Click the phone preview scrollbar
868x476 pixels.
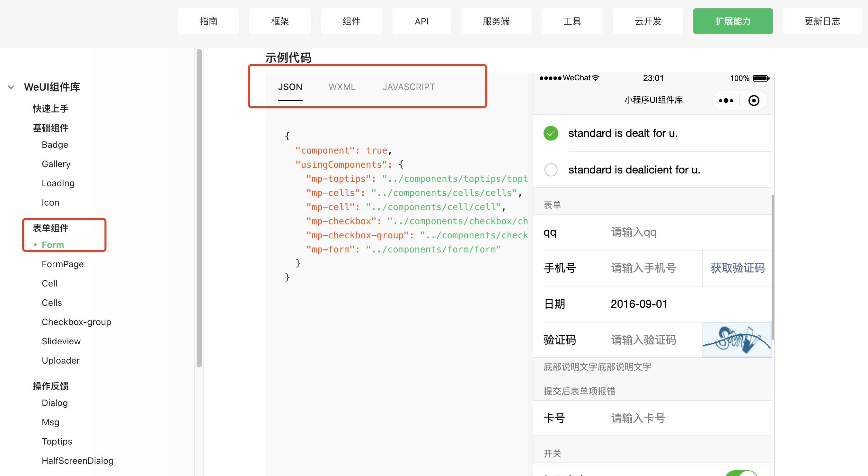tap(773, 267)
